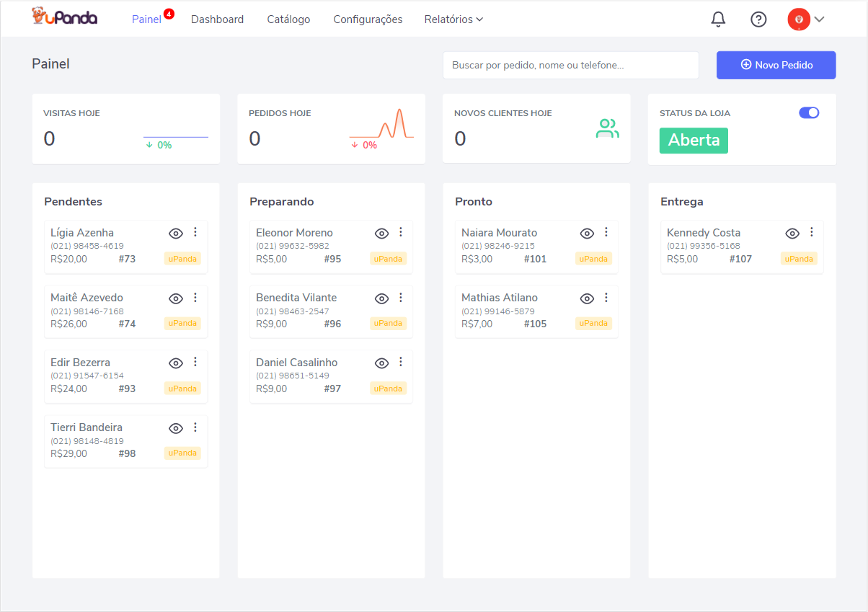Click the notifications bell icon

click(718, 19)
